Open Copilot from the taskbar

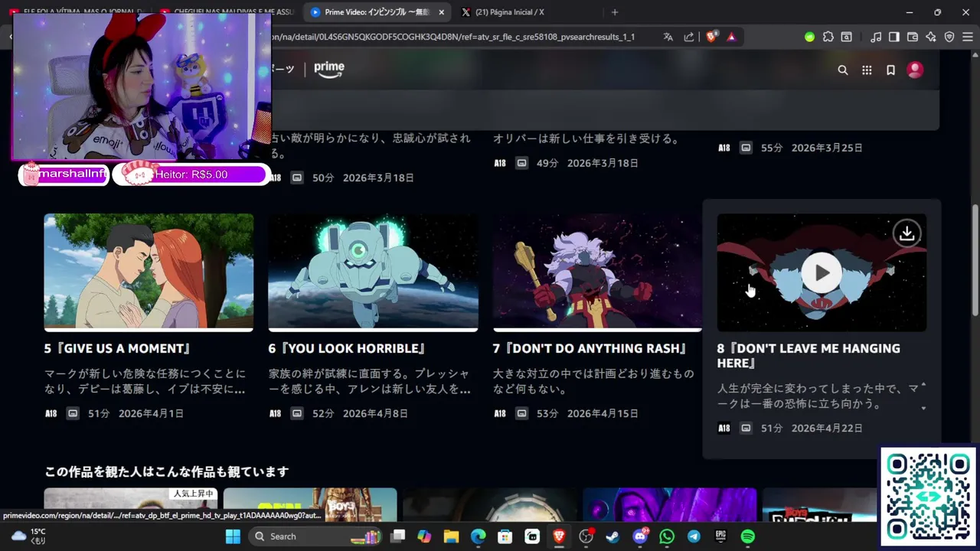pyautogui.click(x=424, y=536)
